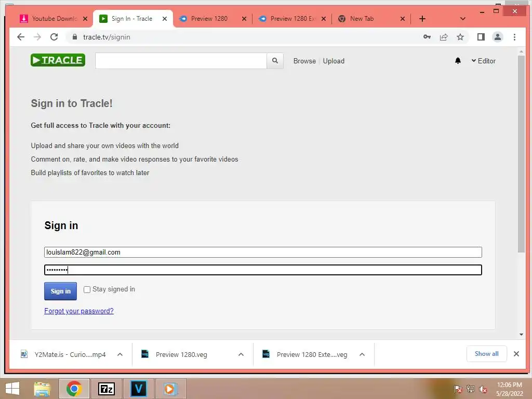Open Windows Start button
This screenshot has height=399, width=532.
[x=12, y=389]
